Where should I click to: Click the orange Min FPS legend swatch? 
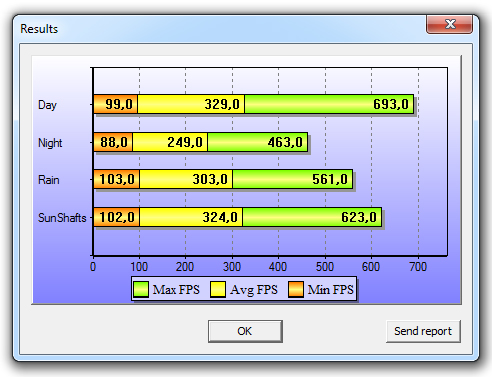click(x=296, y=289)
